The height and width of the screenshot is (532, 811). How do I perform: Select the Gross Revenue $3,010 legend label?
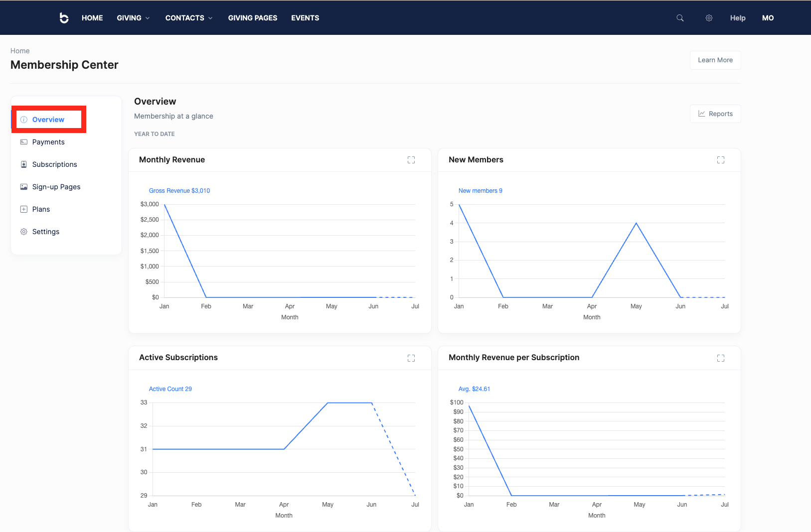click(179, 190)
